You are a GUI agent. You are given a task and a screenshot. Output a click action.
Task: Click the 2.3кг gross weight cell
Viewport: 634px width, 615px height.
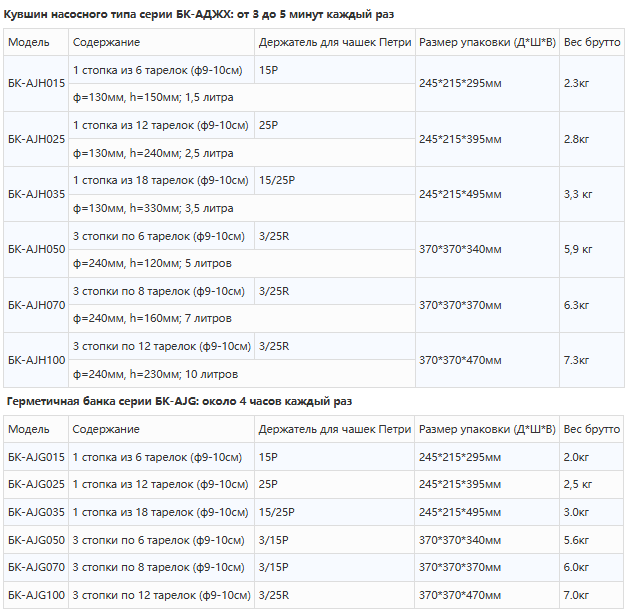pyautogui.click(x=578, y=83)
